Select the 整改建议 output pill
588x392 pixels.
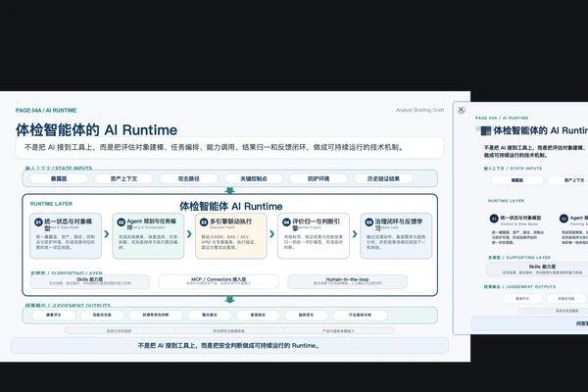[210, 315]
